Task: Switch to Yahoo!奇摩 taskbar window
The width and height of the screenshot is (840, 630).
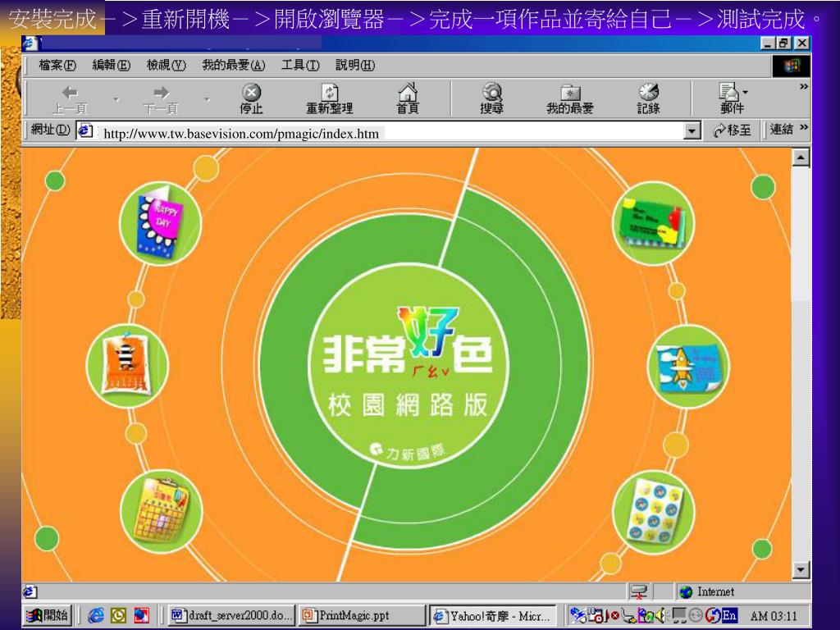Action: click(x=493, y=615)
